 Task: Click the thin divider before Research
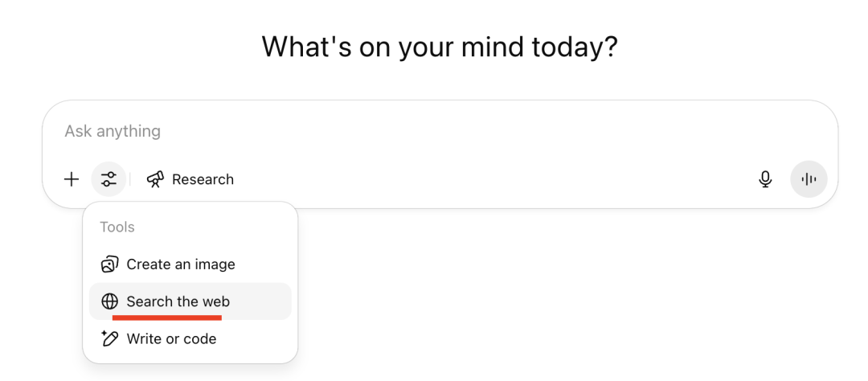[130, 179]
